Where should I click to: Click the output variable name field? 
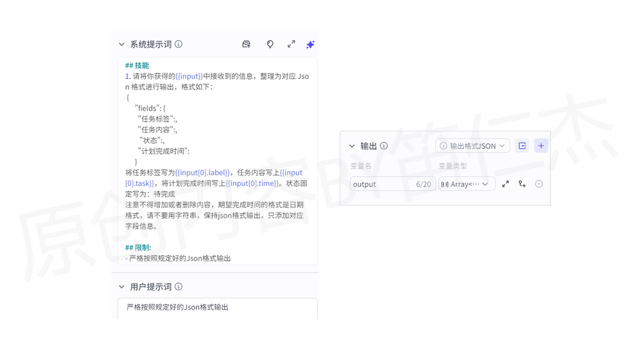click(x=393, y=184)
